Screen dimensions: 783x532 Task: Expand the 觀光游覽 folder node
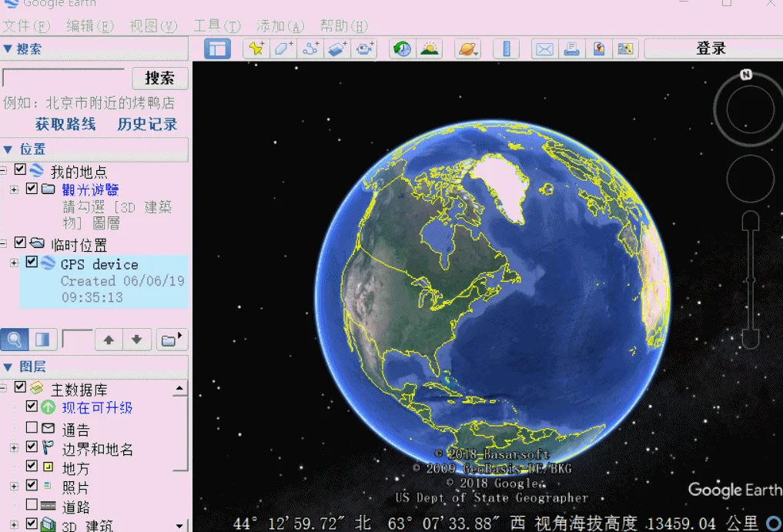click(14, 189)
